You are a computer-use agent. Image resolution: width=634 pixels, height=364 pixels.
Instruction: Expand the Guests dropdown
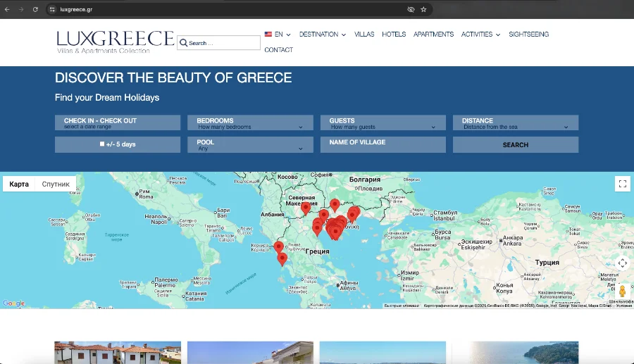point(383,123)
